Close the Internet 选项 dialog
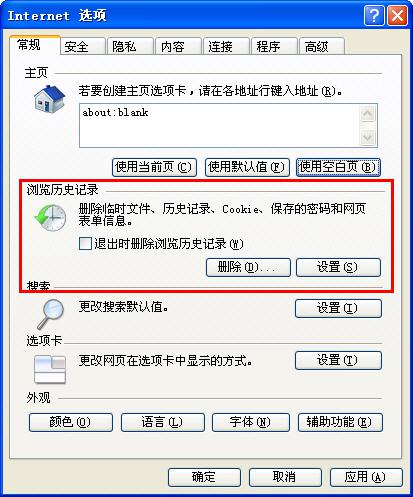This screenshot has width=413, height=497. tap(397, 15)
